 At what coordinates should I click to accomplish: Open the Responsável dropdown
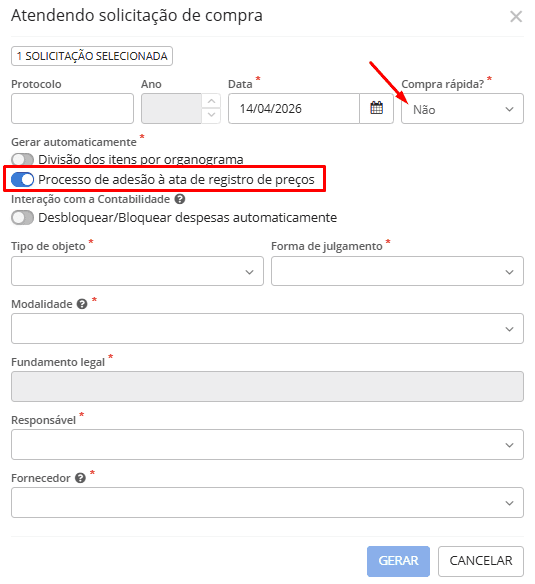click(x=267, y=445)
